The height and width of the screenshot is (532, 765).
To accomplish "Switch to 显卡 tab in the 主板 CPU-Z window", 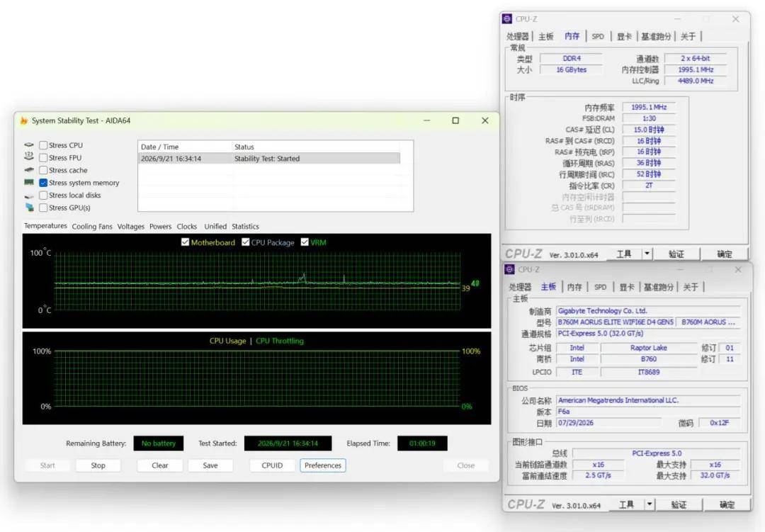I will click(x=627, y=287).
